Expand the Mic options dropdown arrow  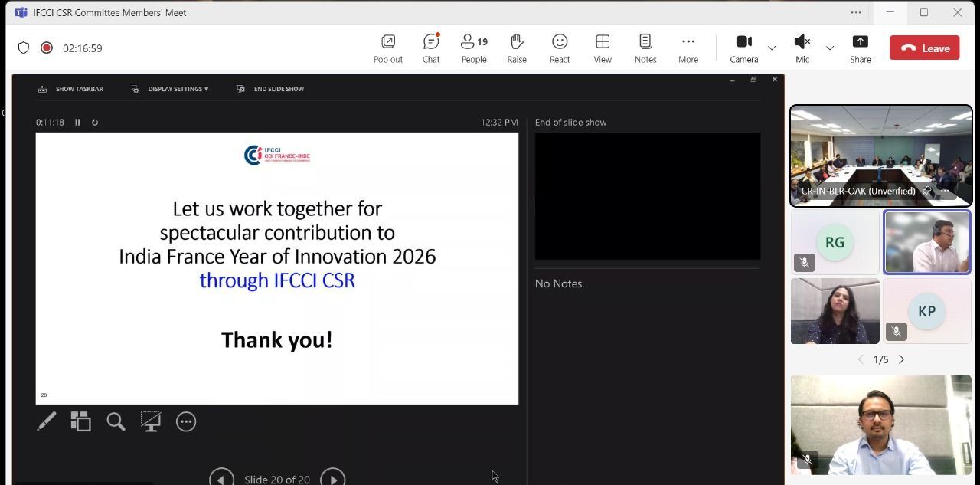830,48
